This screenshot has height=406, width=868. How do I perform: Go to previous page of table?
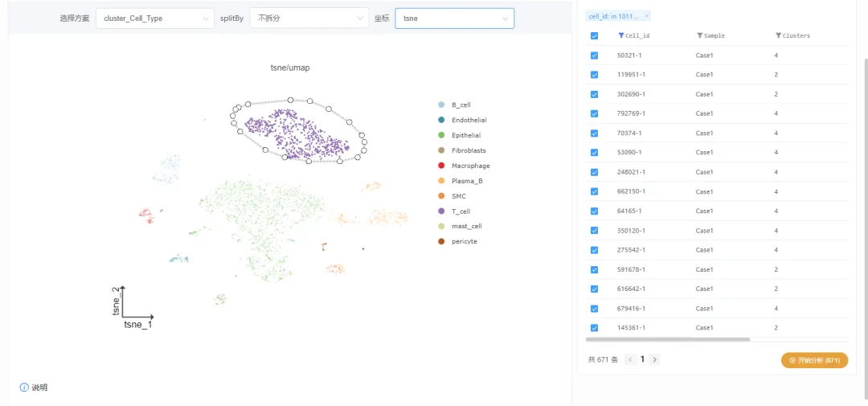[630, 359]
